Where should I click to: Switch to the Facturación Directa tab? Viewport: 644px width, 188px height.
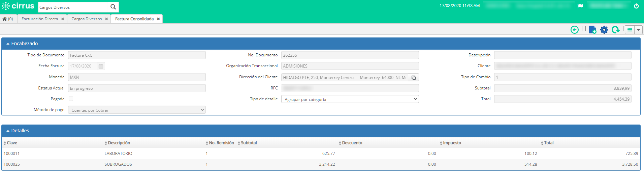click(x=39, y=19)
